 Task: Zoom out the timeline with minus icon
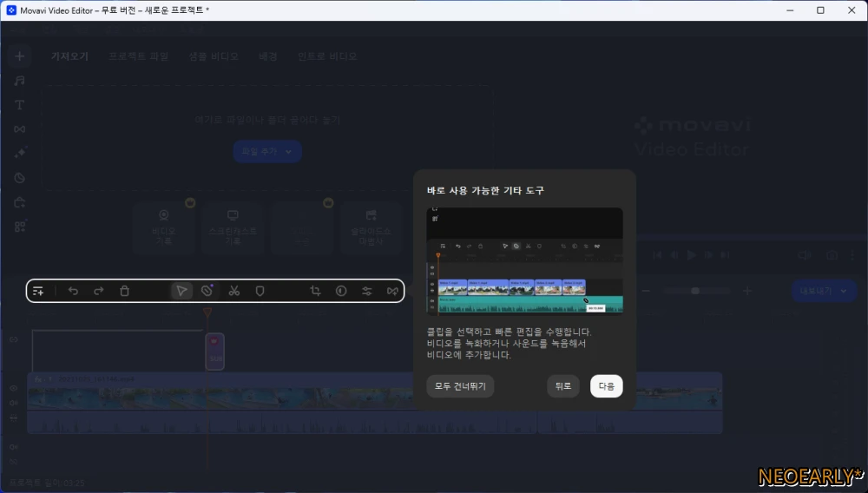pyautogui.click(x=646, y=291)
